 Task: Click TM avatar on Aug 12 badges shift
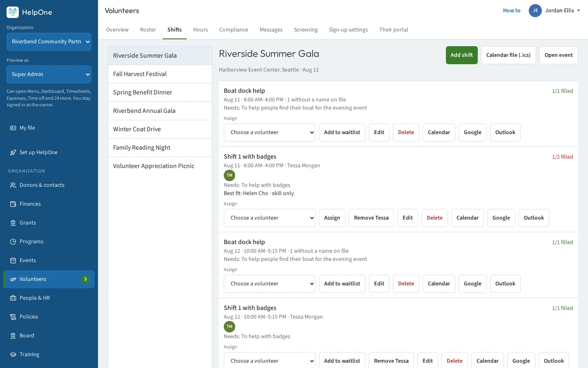[229, 327]
